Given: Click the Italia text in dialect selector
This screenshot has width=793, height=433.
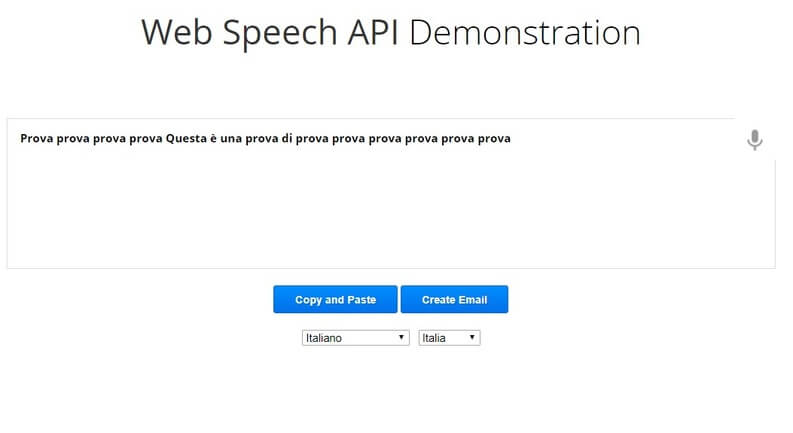Looking at the screenshot, I should [434, 338].
